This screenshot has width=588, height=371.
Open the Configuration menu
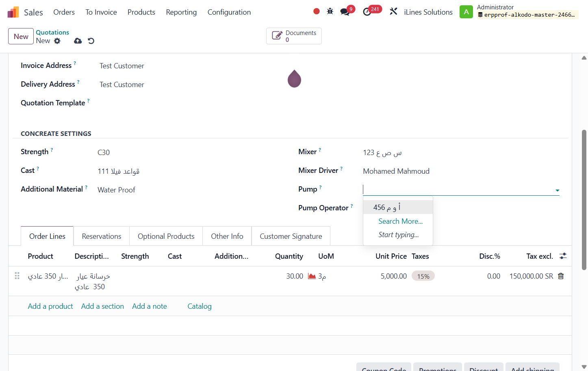tap(229, 12)
